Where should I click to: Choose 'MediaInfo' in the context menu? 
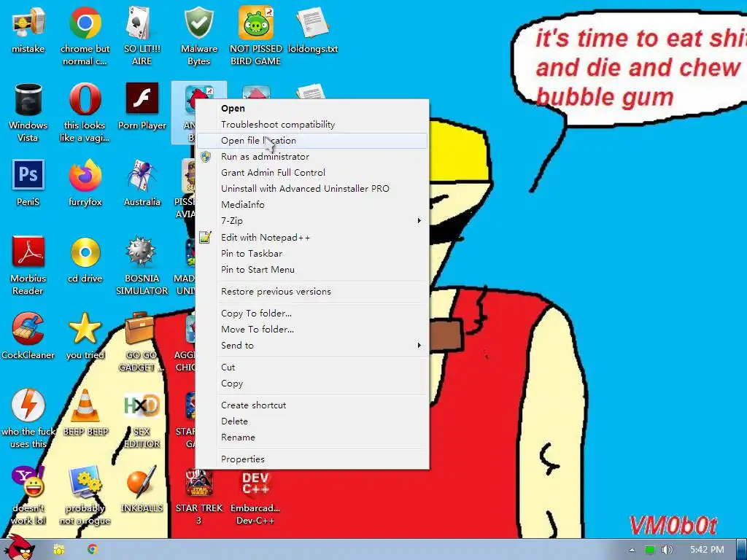(x=312, y=205)
